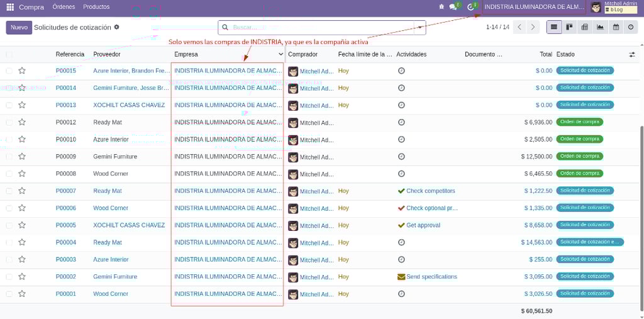Click the $ 60,561.50 grand total
644x319 pixels.
click(537, 311)
